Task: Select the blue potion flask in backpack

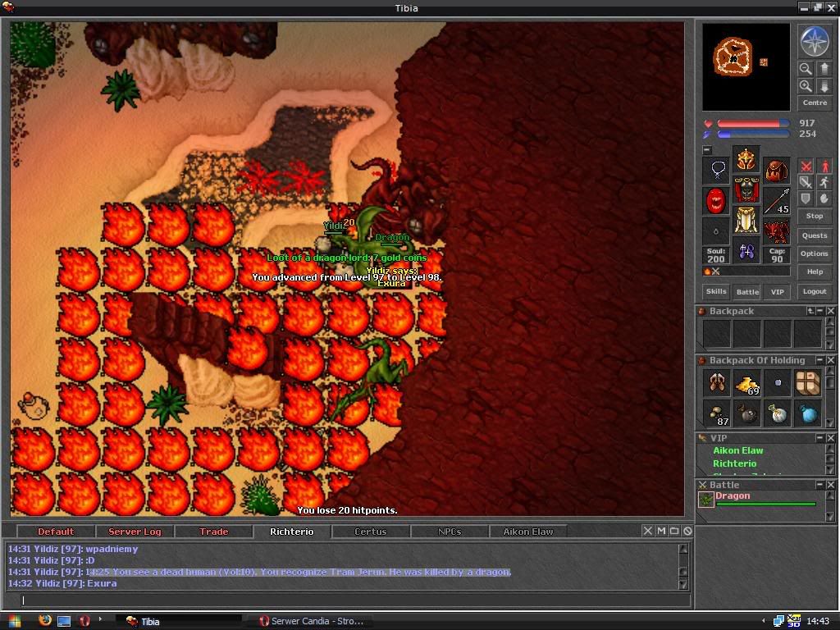Action: [x=808, y=413]
